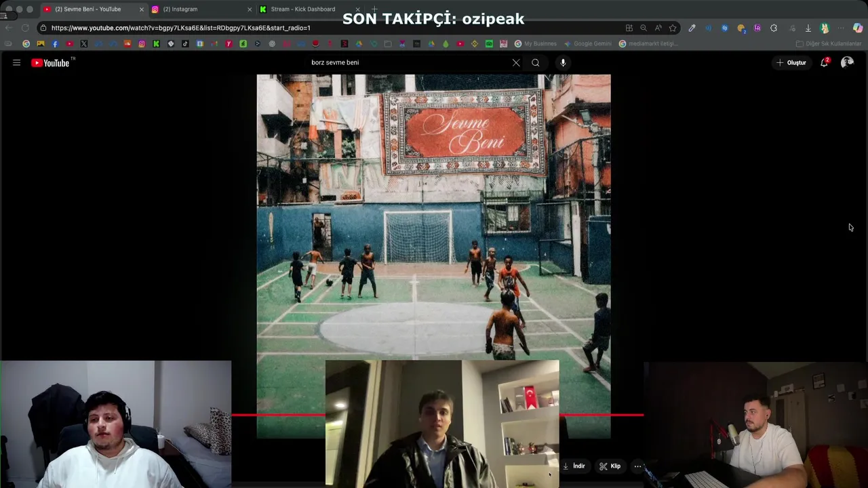Open YouTube notifications bell
Image resolution: width=868 pixels, height=488 pixels.
point(824,62)
